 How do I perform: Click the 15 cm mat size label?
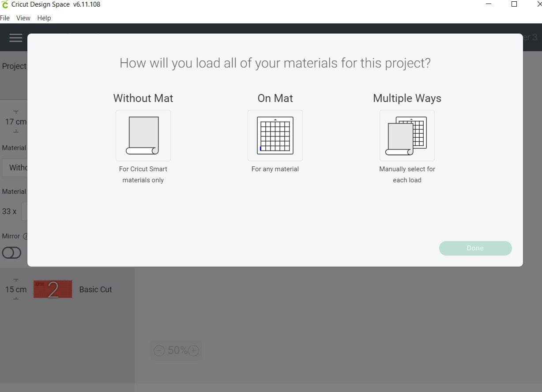tap(16, 290)
